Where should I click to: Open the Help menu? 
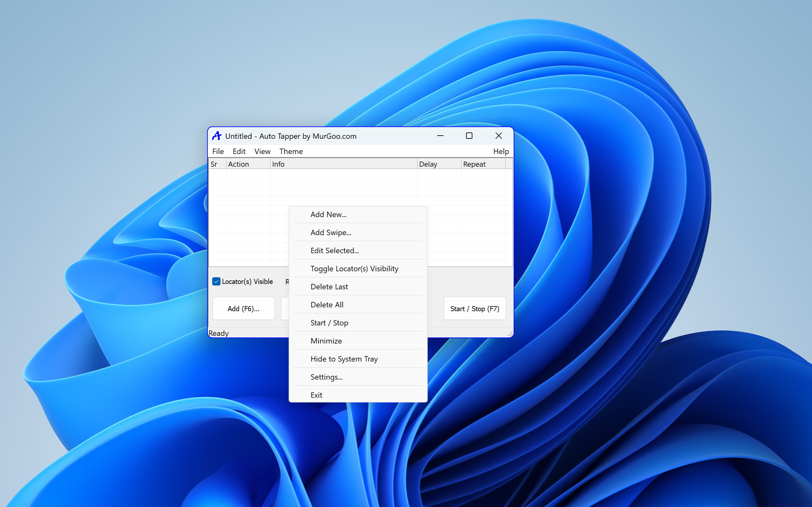[x=501, y=151]
